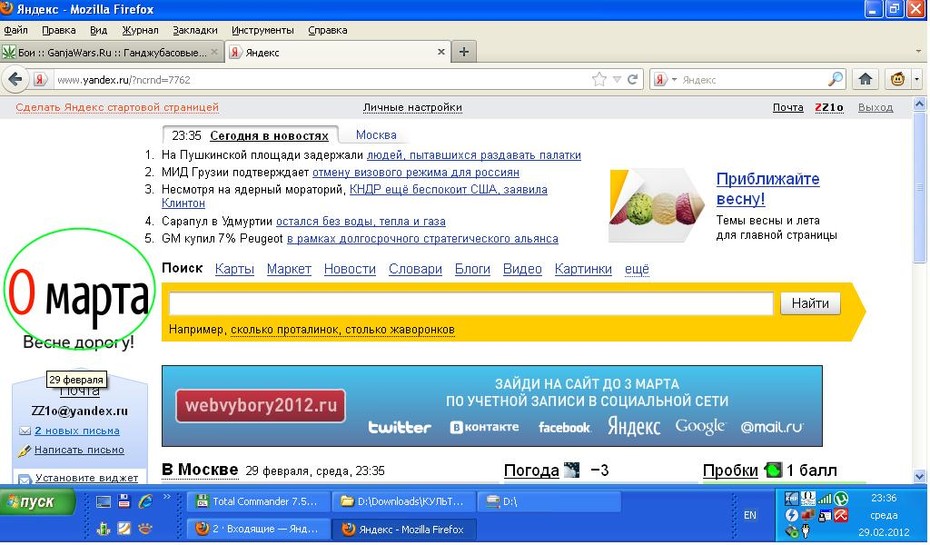
Task: Click the uTorrent tray icon
Action: click(841, 499)
